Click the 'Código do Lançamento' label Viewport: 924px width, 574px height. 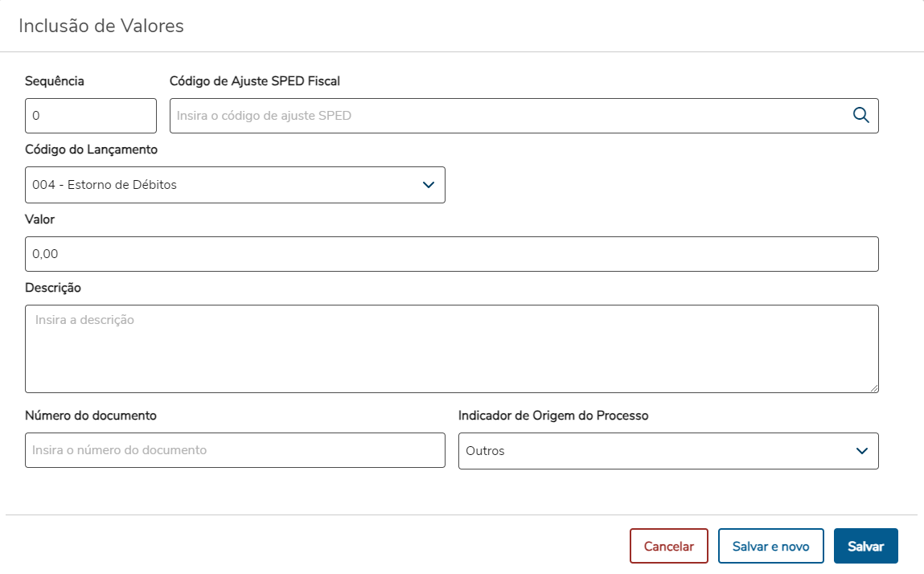92,150
